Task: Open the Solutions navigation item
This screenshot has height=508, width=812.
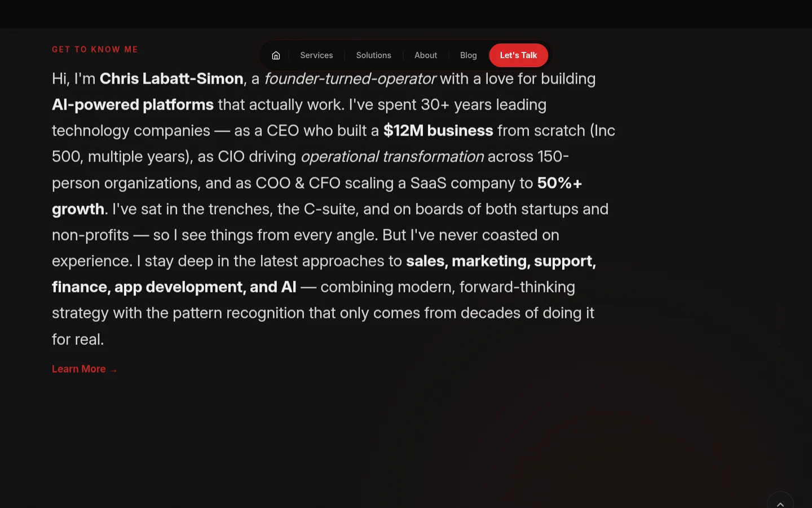Action: tap(373, 55)
